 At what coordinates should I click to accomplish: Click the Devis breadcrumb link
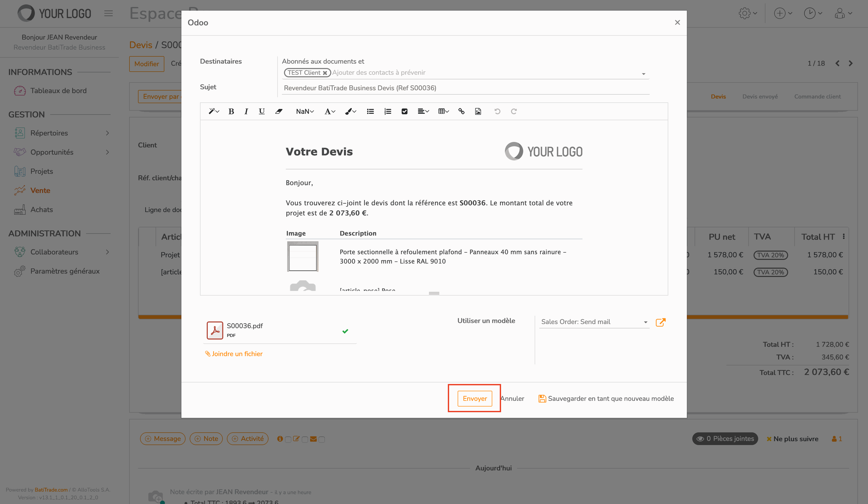tap(141, 45)
